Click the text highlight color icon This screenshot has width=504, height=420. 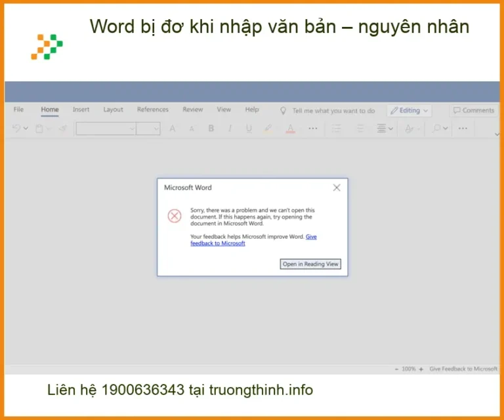268,129
